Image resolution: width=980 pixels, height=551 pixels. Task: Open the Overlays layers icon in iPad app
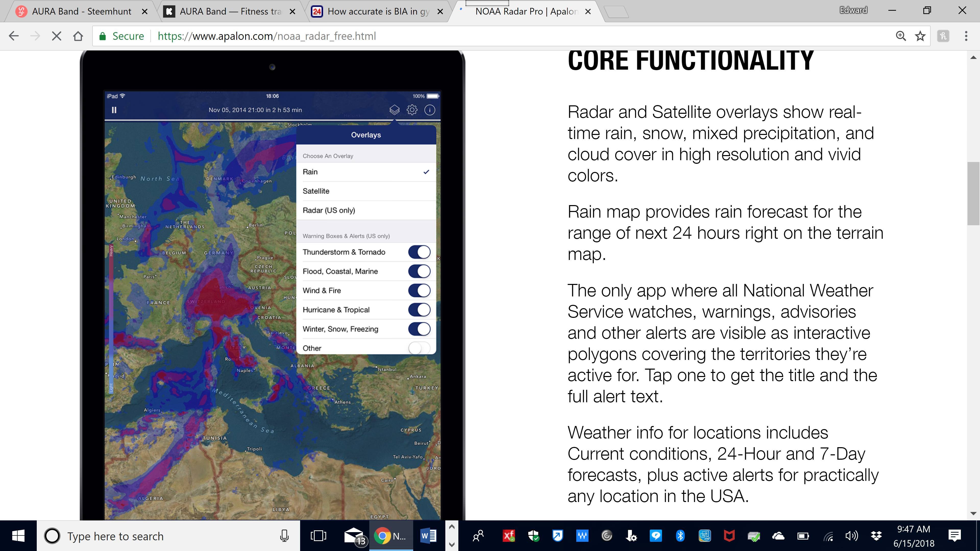click(x=395, y=110)
